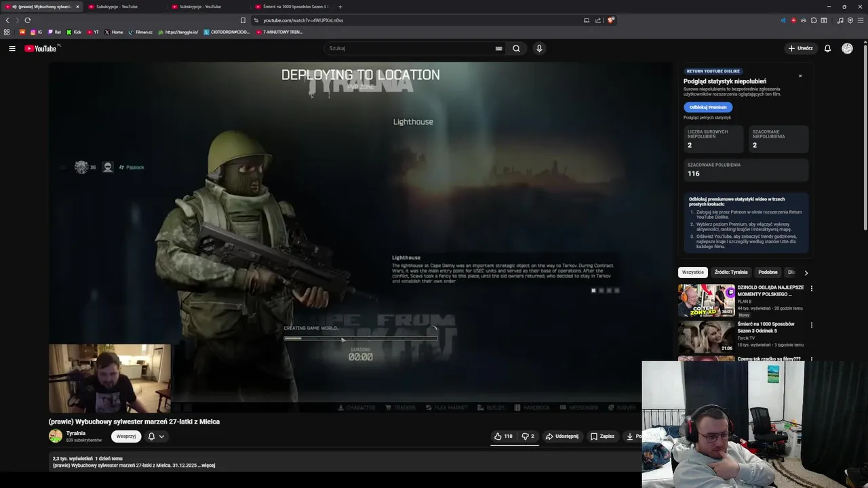Click the Utwórz create button
The image size is (868, 488).
pyautogui.click(x=800, y=48)
